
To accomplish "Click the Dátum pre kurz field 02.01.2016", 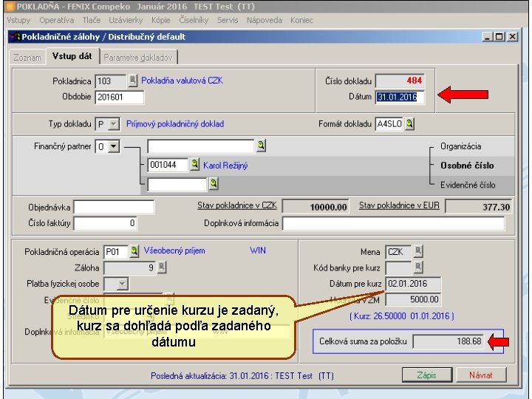I will point(413,283).
